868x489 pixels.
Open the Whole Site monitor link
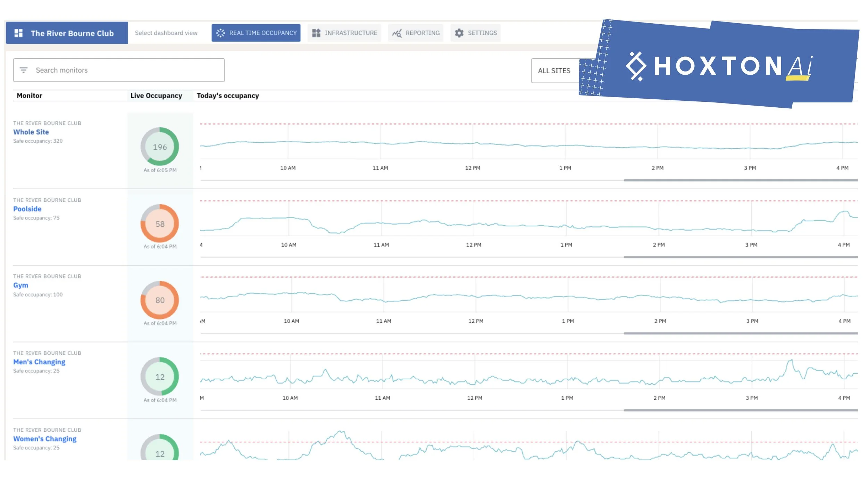[31, 132]
